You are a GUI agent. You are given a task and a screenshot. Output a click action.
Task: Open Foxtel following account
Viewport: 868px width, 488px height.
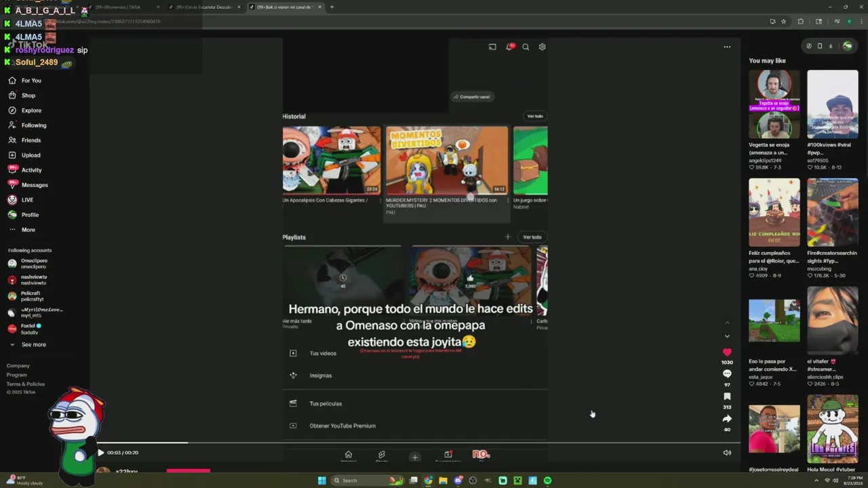[24, 329]
